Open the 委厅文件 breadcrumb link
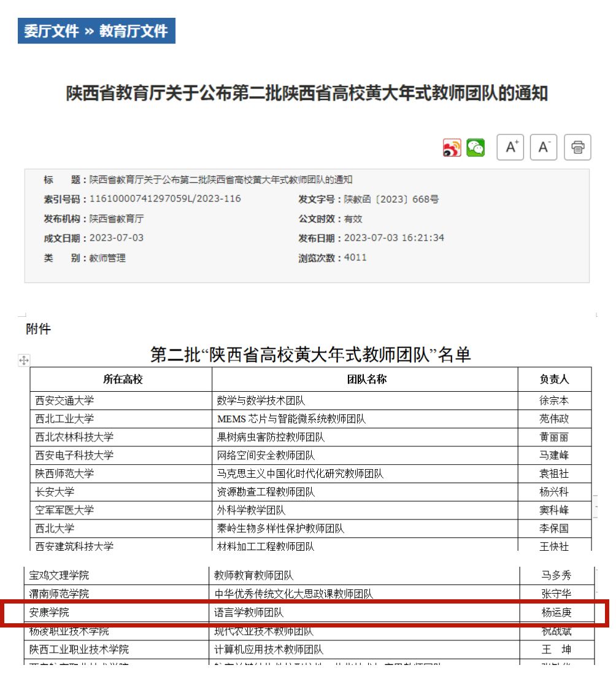 52,31
